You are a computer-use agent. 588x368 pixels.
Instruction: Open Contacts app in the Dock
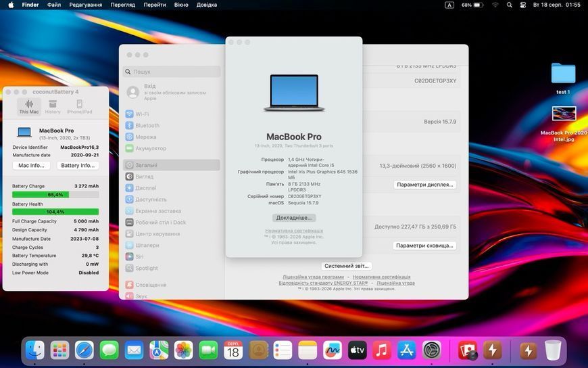tap(258, 350)
